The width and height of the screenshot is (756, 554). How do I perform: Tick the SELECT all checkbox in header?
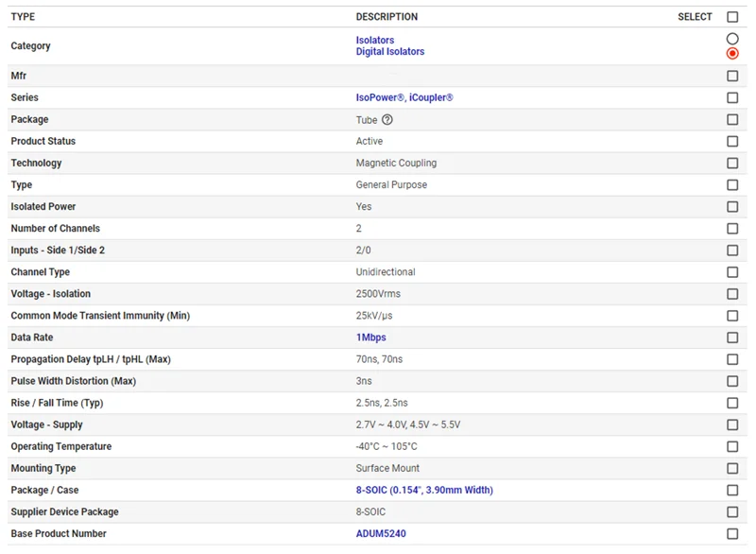pyautogui.click(x=731, y=17)
